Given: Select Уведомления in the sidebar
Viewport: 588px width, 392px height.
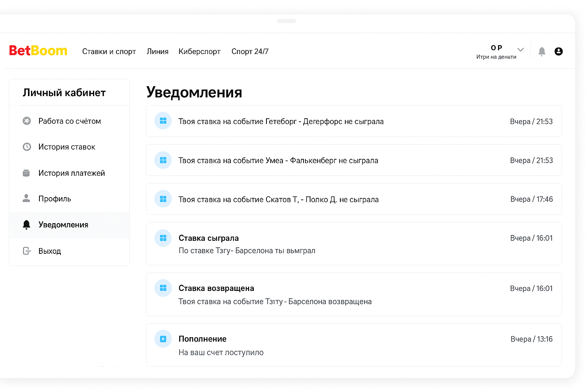Looking at the screenshot, I should 63,225.
